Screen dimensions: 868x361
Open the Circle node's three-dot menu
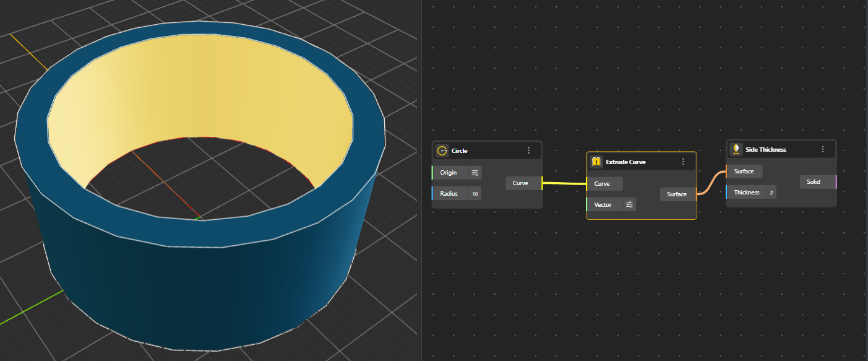(529, 150)
